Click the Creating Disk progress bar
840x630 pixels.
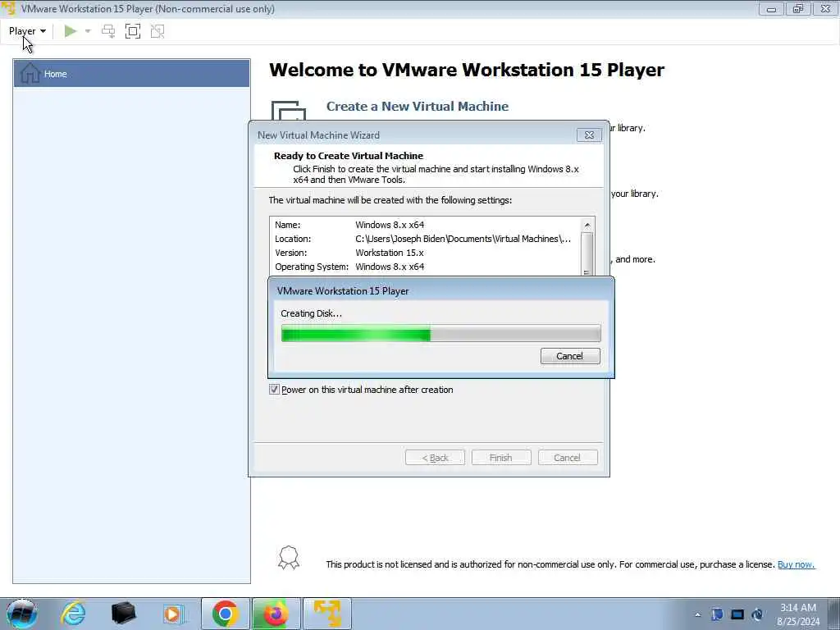coord(441,334)
